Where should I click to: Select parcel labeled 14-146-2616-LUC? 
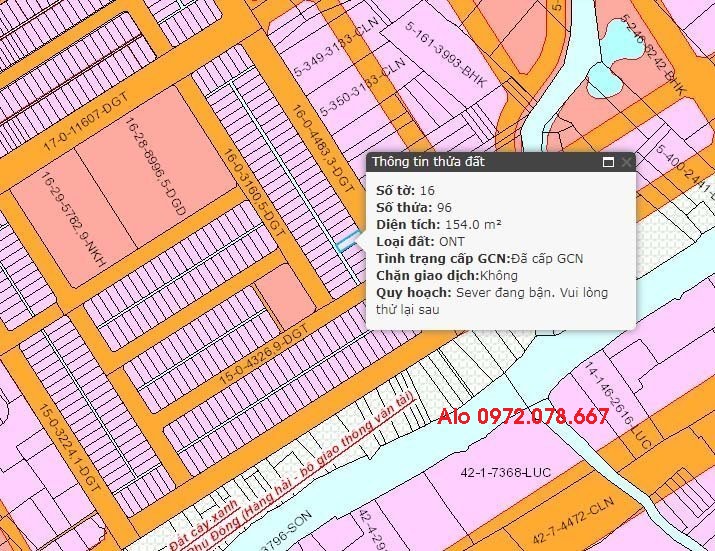pos(618,405)
